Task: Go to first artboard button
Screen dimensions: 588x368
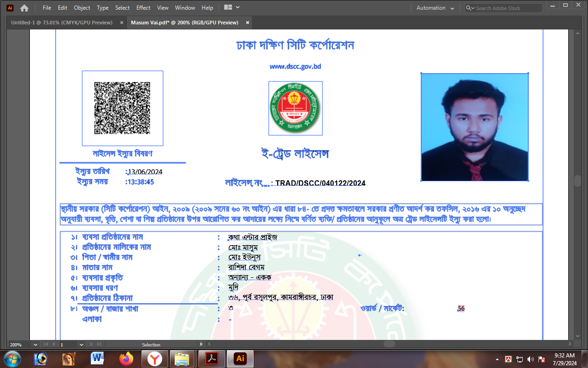Action: coord(45,344)
